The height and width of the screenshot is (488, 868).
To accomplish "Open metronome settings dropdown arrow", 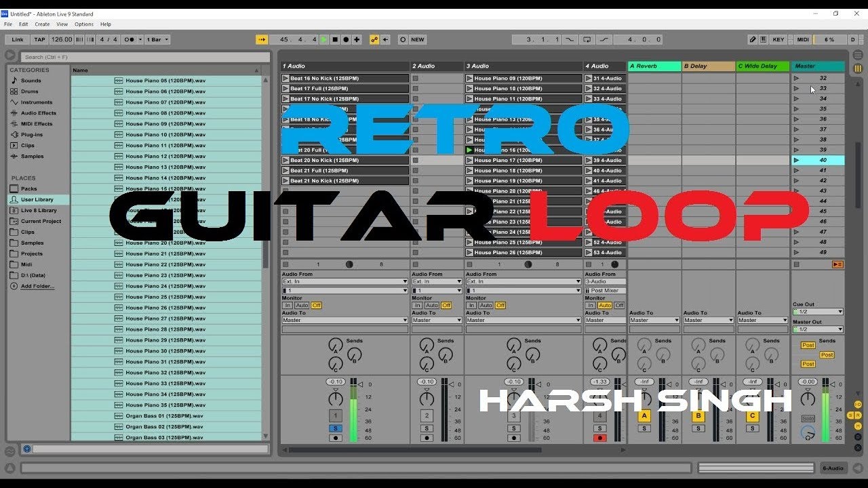I will click(140, 39).
